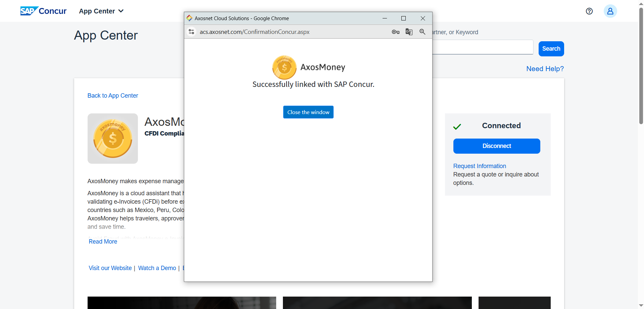This screenshot has height=309, width=644.
Task: Open the Visit our Website link
Action: (x=110, y=268)
